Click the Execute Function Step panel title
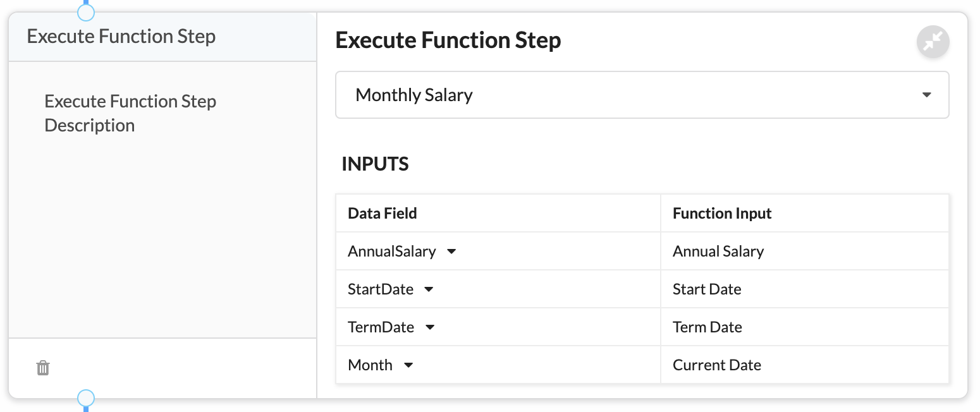This screenshot has width=980, height=412. 448,40
